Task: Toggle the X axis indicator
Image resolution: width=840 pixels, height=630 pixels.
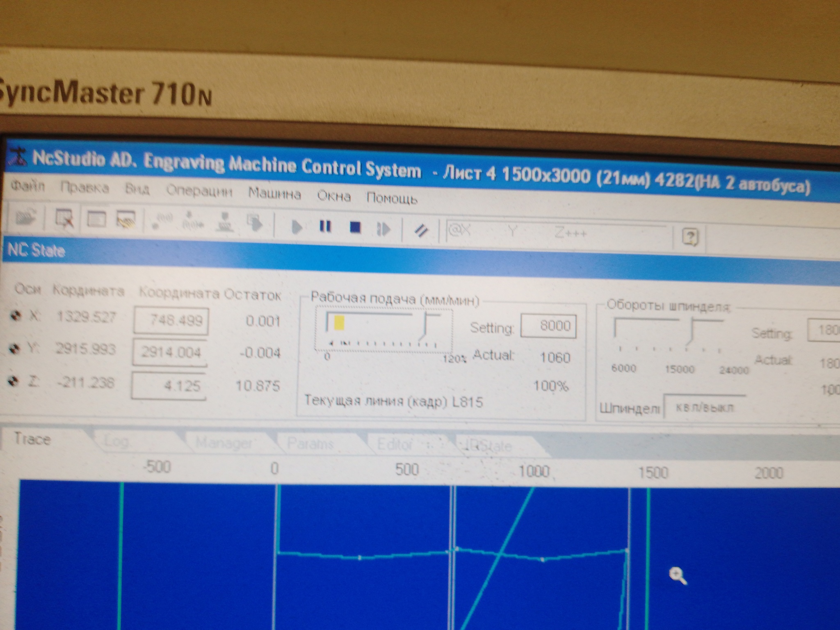Action: coord(16,315)
